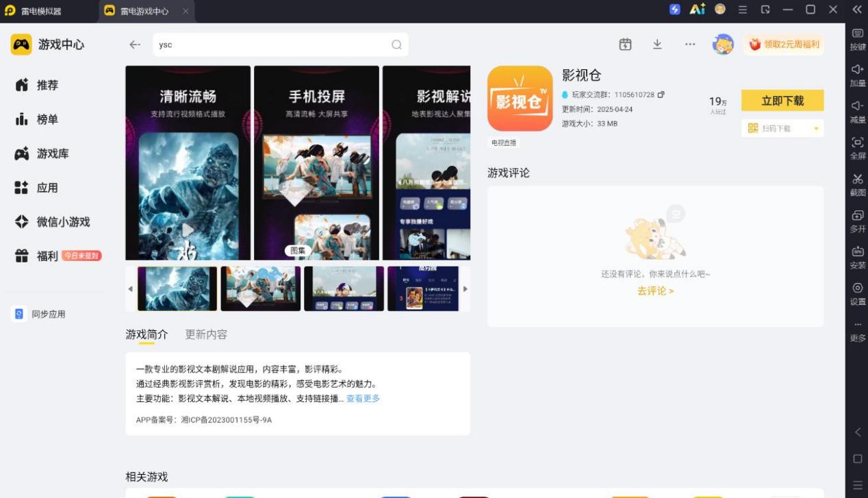Open 福利 benefits section
The width and height of the screenshot is (868, 498).
click(37, 256)
